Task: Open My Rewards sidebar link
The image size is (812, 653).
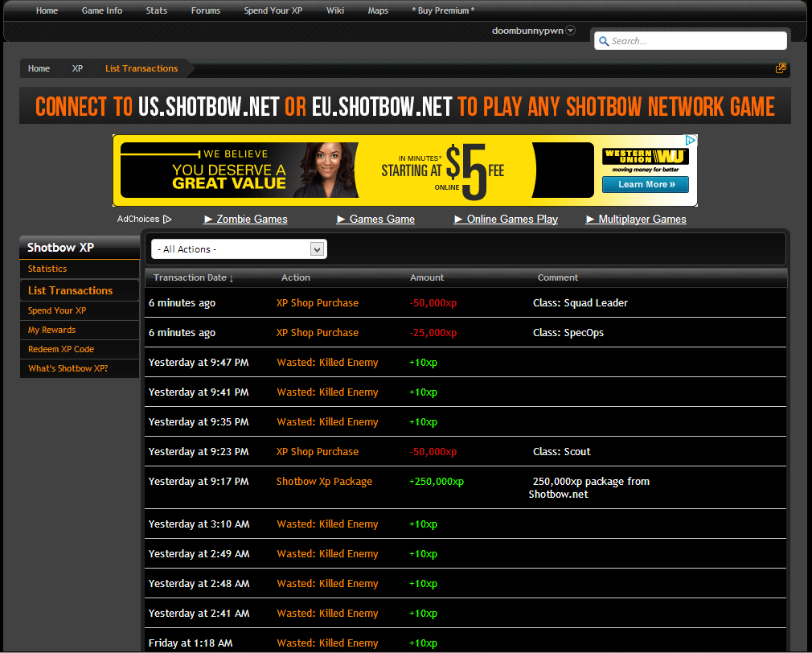Action: (x=51, y=330)
